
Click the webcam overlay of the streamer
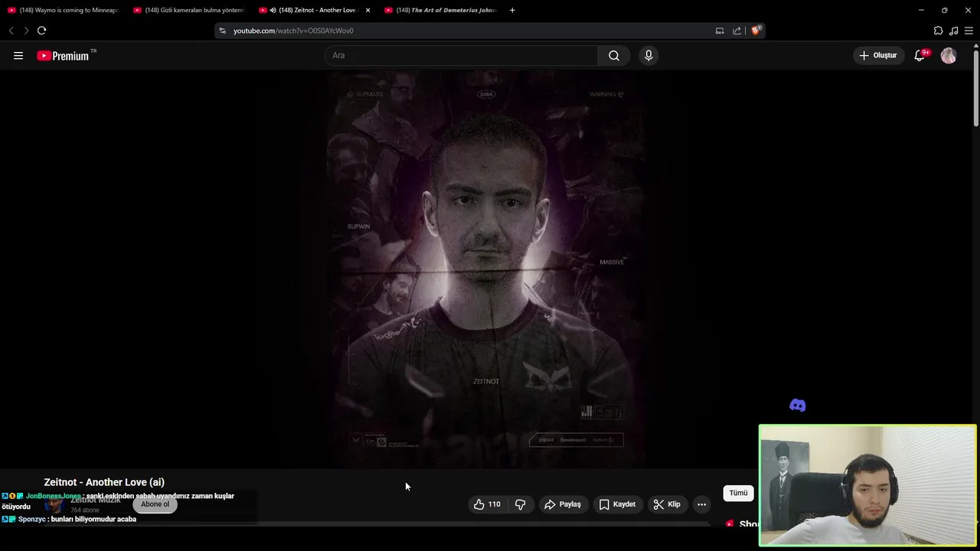point(867,486)
